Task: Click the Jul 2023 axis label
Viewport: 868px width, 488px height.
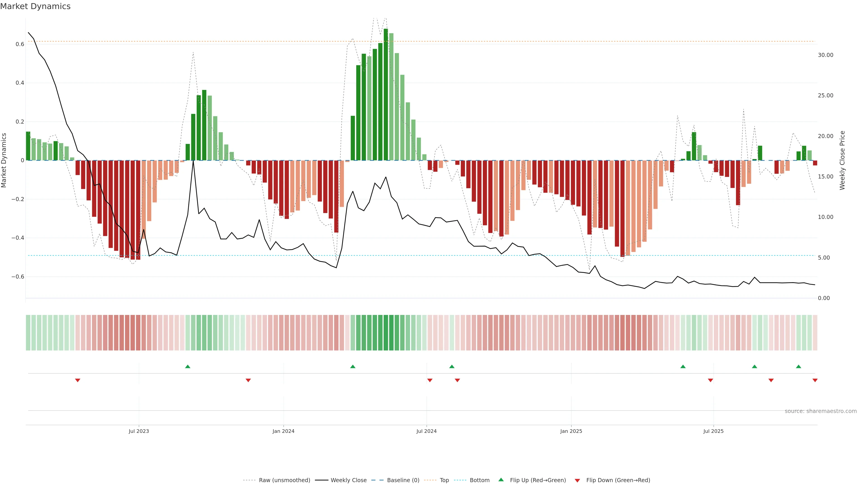Action: pos(139,431)
